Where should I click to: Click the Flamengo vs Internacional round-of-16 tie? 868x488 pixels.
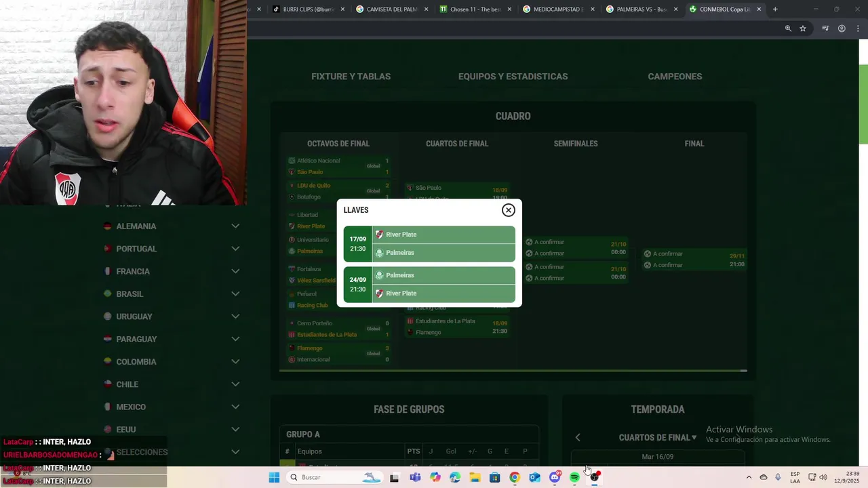[338, 354]
